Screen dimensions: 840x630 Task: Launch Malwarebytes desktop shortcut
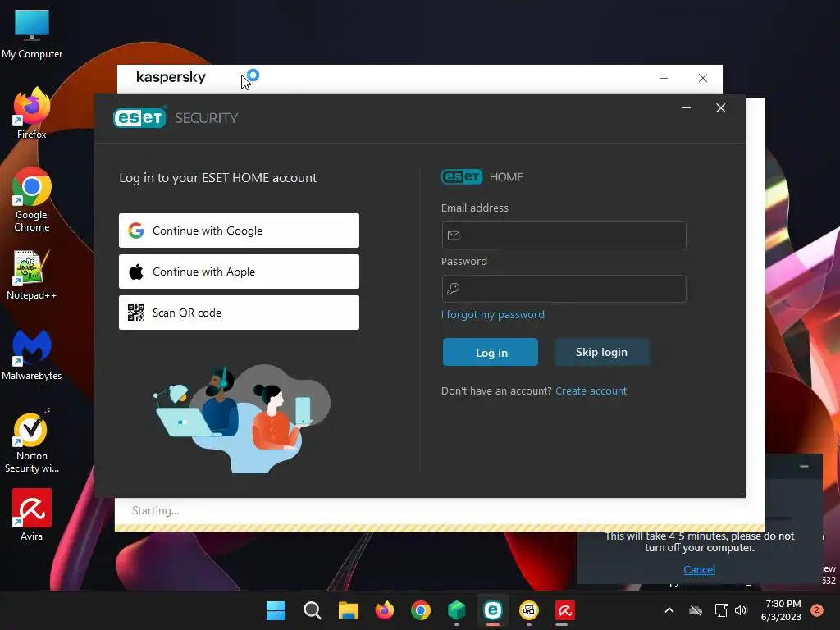pyautogui.click(x=32, y=354)
